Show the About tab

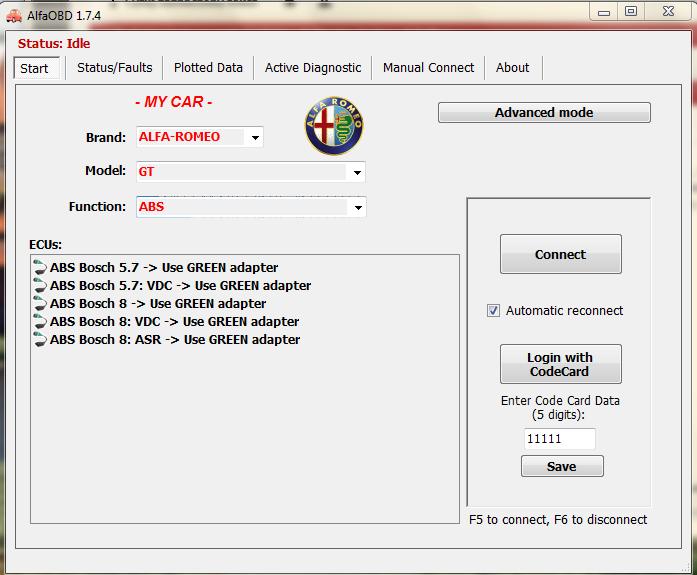513,68
